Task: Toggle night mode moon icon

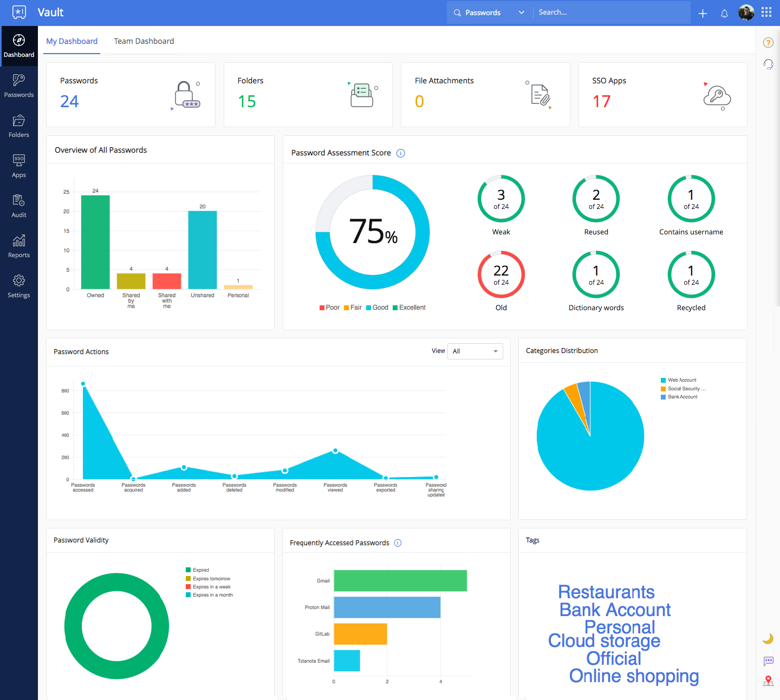Action: coord(768,639)
